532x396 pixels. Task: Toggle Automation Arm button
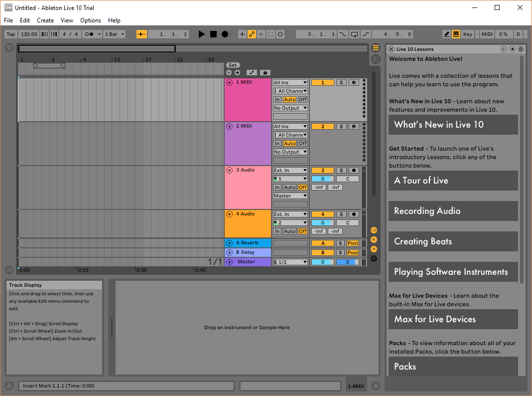(x=252, y=34)
